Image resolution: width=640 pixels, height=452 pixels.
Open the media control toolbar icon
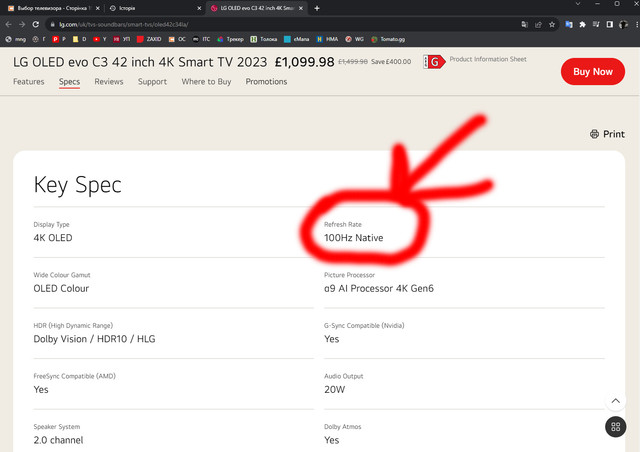(596, 24)
